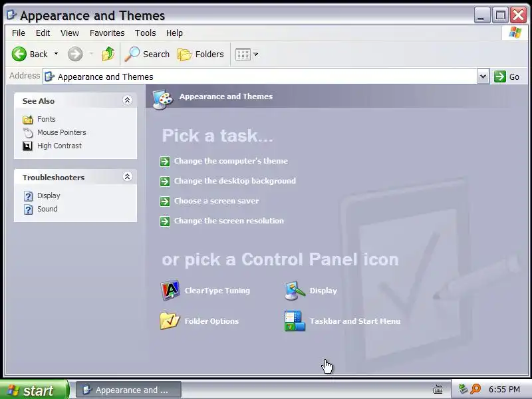Click the Display troubleshooter question icon
532x399 pixels.
pos(28,196)
